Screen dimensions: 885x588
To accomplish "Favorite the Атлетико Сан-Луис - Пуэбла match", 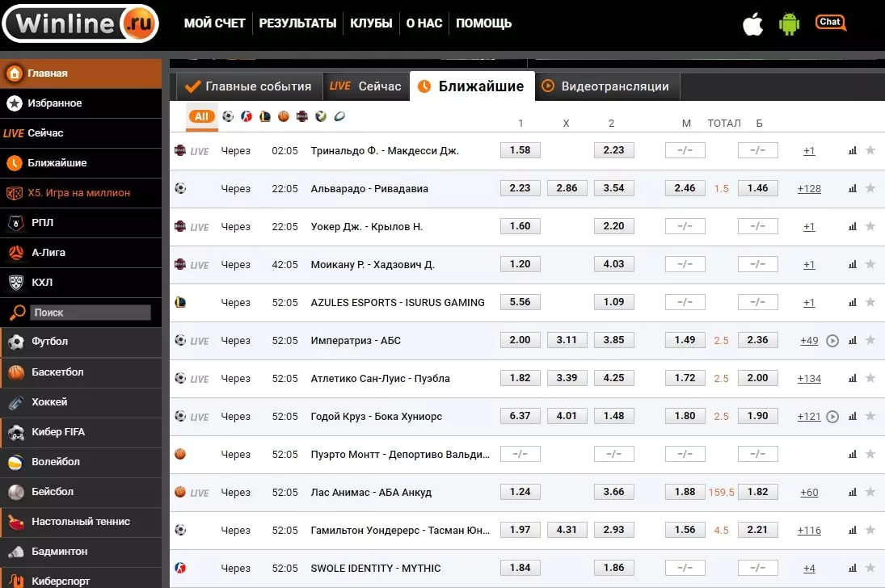I will (870, 377).
